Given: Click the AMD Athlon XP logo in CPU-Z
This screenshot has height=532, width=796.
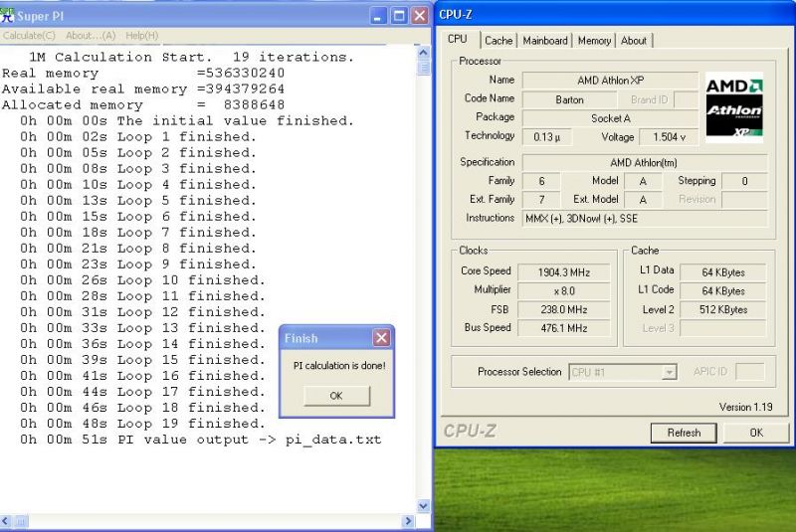Looking at the screenshot, I should (734, 107).
